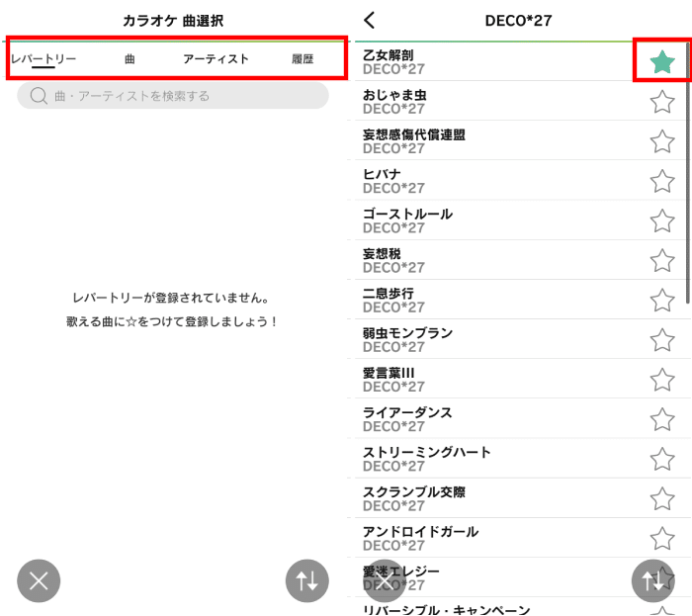Viewport: 692px width, 616px height.
Task: Switch to the レパートリー tab
Action: pos(43,59)
